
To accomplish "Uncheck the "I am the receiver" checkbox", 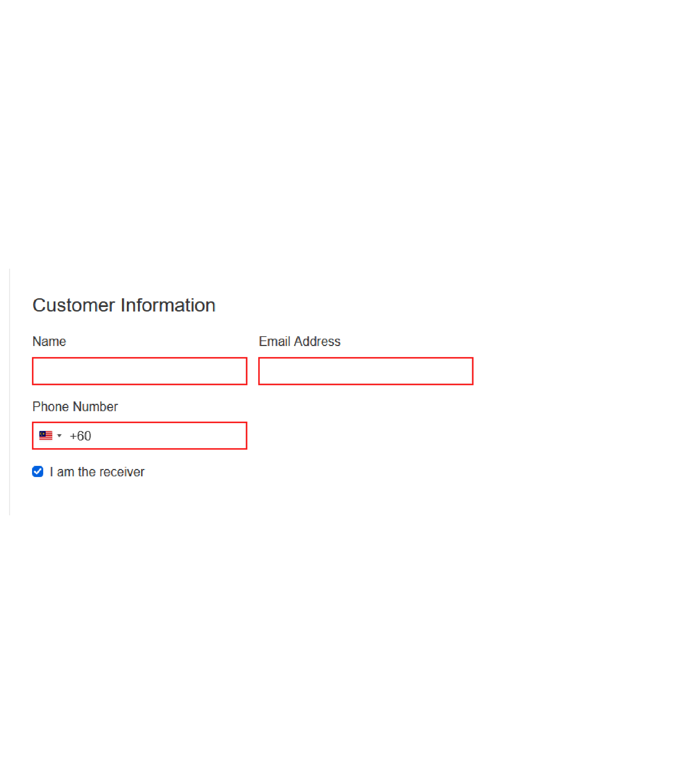I will [x=38, y=471].
